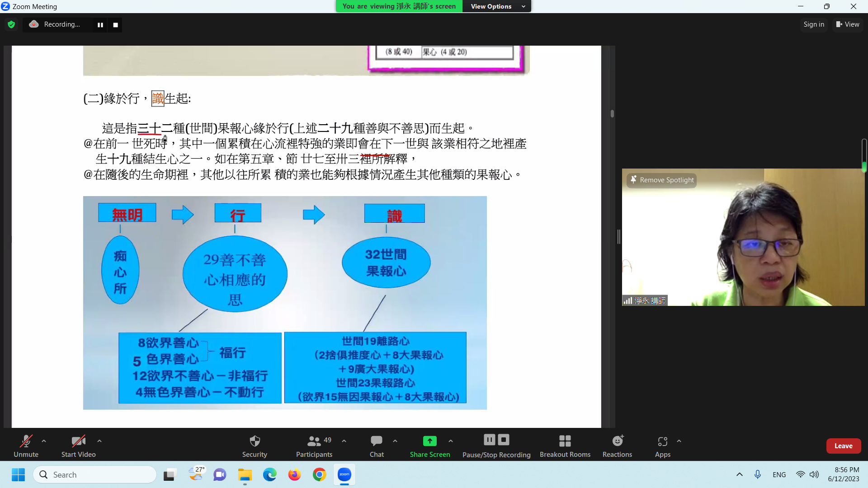Screen dimensions: 868x488
Task: Click the green encryption shield icon
Action: point(11,24)
